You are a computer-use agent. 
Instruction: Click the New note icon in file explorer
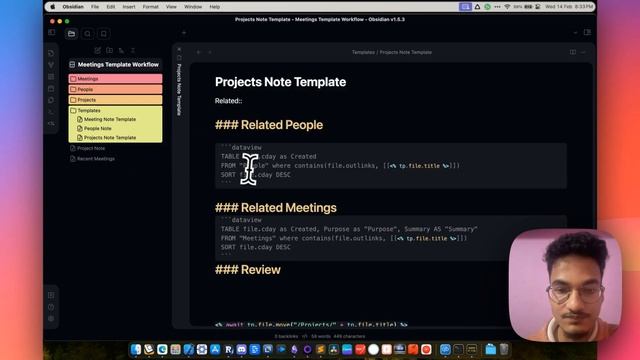[x=98, y=50]
